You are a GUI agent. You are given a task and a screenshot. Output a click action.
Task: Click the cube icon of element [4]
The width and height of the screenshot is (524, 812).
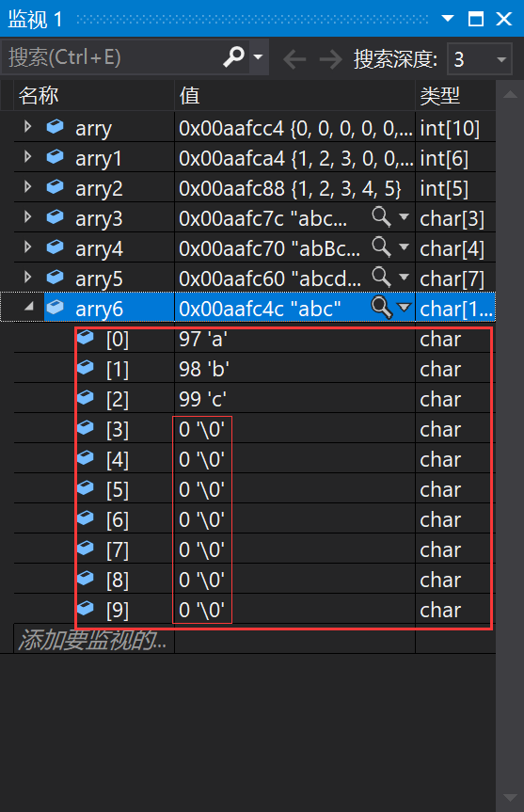coord(86,458)
